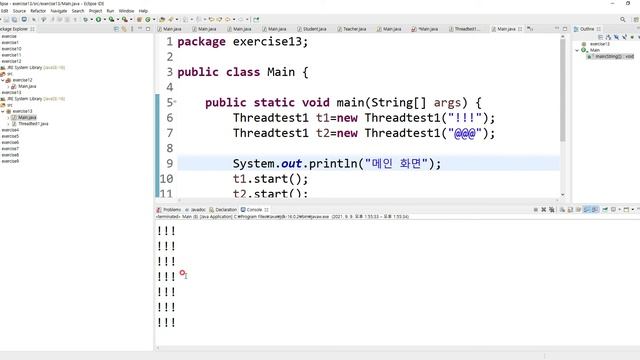The image size is (640, 360).
Task: Click the New Java Package toolbar icon
Action: click(x=139, y=20)
